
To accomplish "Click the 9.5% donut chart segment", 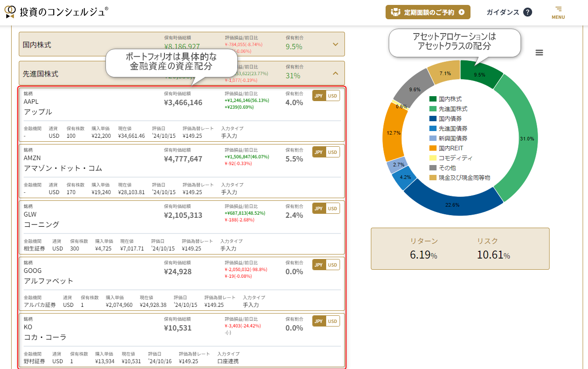I will click(479, 75).
